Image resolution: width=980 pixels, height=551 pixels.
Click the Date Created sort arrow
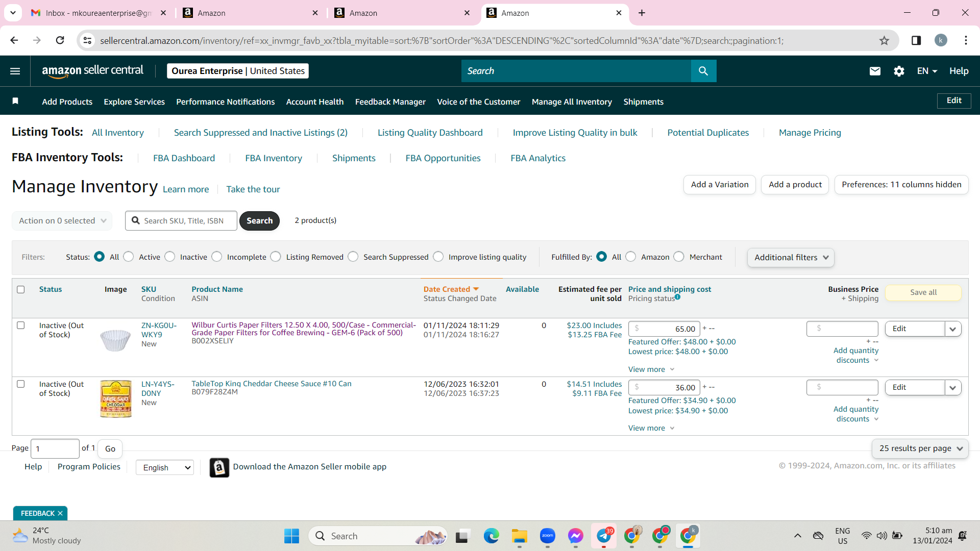(x=476, y=289)
